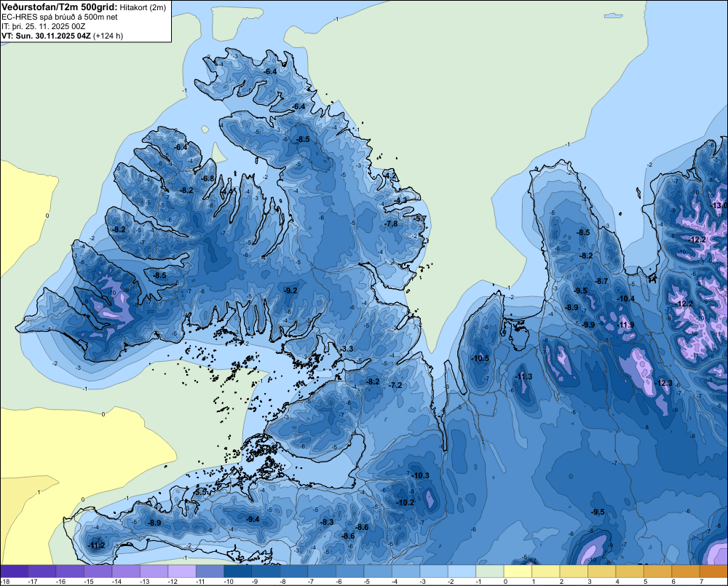Screen dimensions: 728x586
Task: Click legend swatch between -15 and -14
Action: click(98, 571)
